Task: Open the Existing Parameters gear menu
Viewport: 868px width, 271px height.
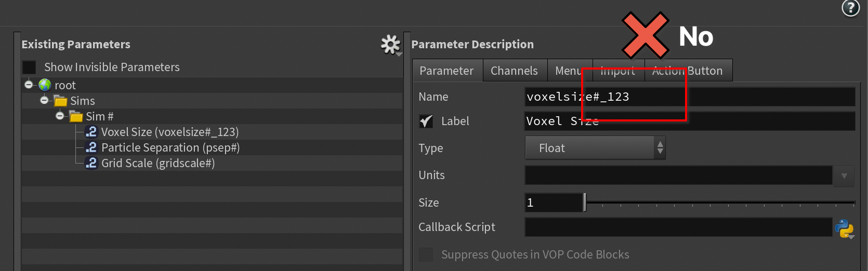Action: coord(390,45)
